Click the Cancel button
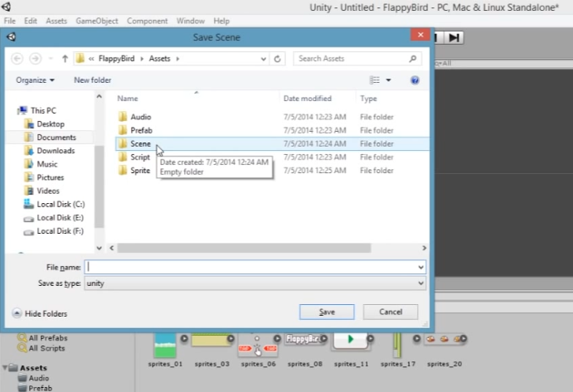 pos(391,312)
